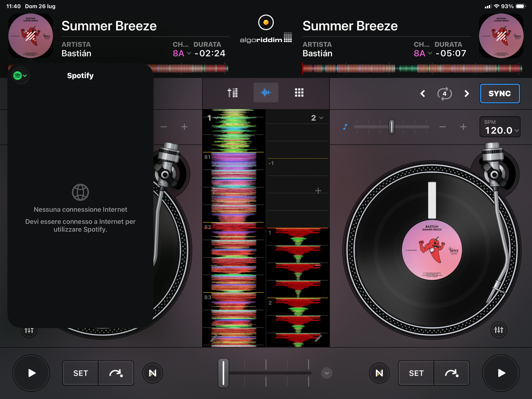
Task: Click the right deck jump-to-cue arrow button
Action: click(451, 373)
